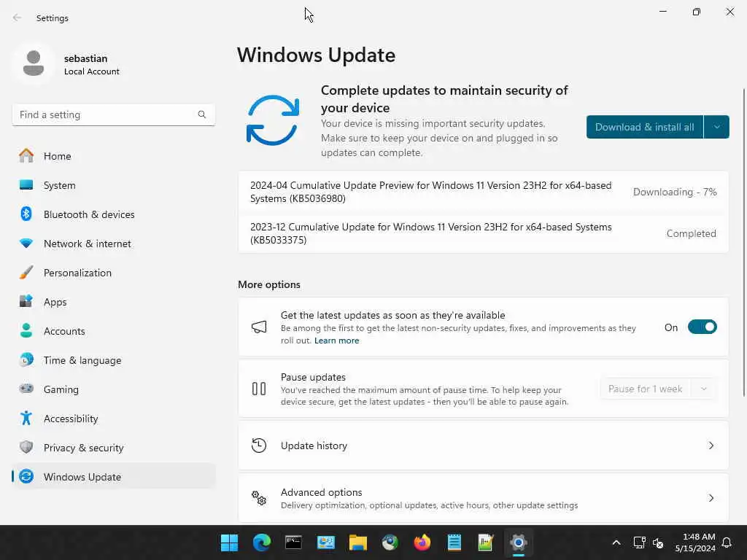Viewport: 747px width, 560px height.
Task: Click the Accounts person icon in sidebar
Action: coord(26,330)
